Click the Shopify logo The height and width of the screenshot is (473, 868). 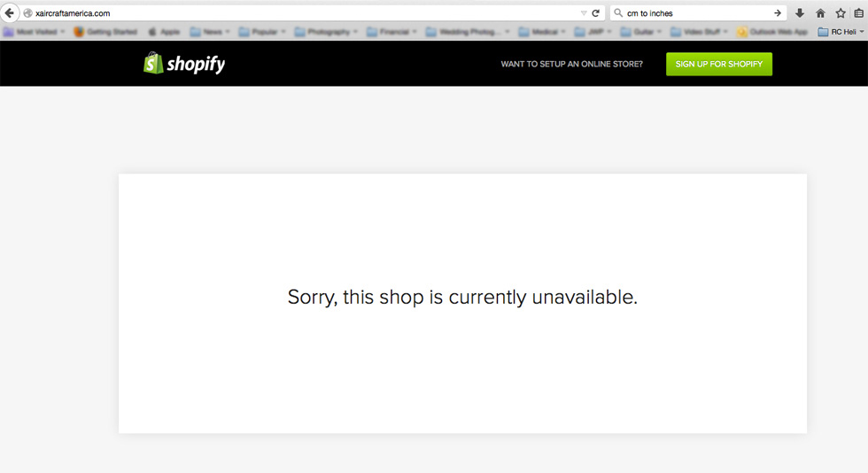pyautogui.click(x=184, y=63)
